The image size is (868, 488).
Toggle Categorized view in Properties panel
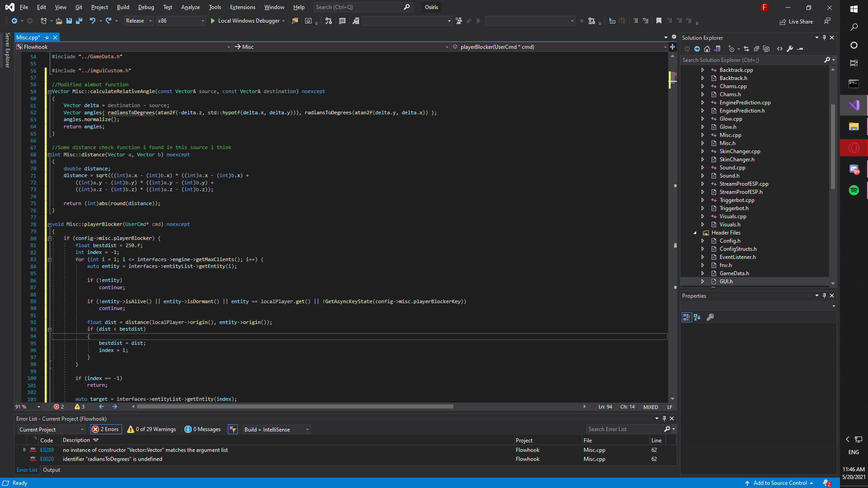pyautogui.click(x=687, y=317)
